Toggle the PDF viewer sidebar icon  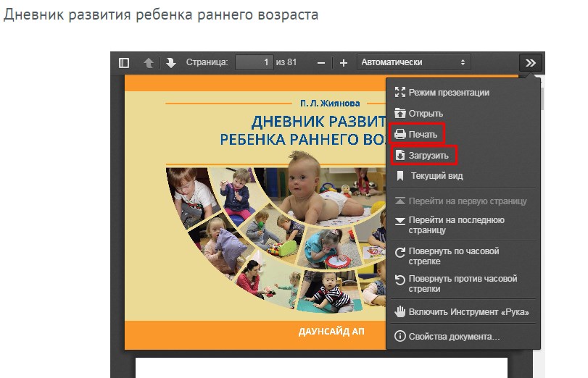(124, 62)
